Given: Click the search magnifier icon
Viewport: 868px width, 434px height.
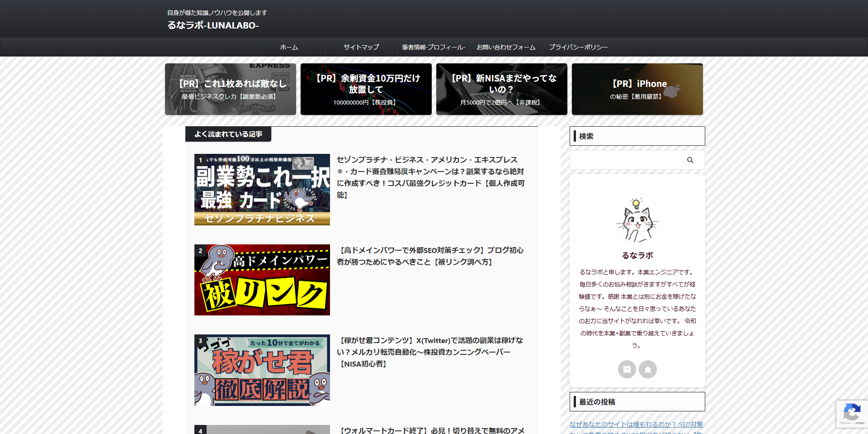Looking at the screenshot, I should pos(690,160).
